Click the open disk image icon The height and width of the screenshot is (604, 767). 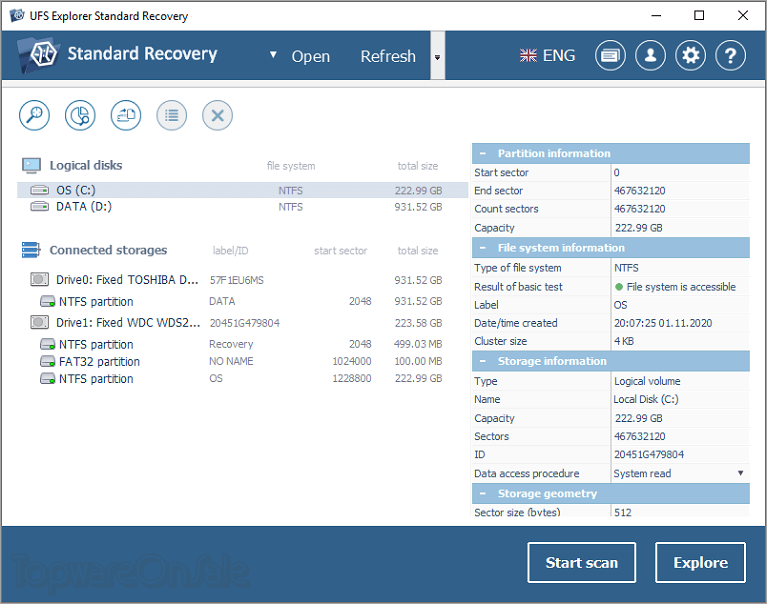click(126, 115)
